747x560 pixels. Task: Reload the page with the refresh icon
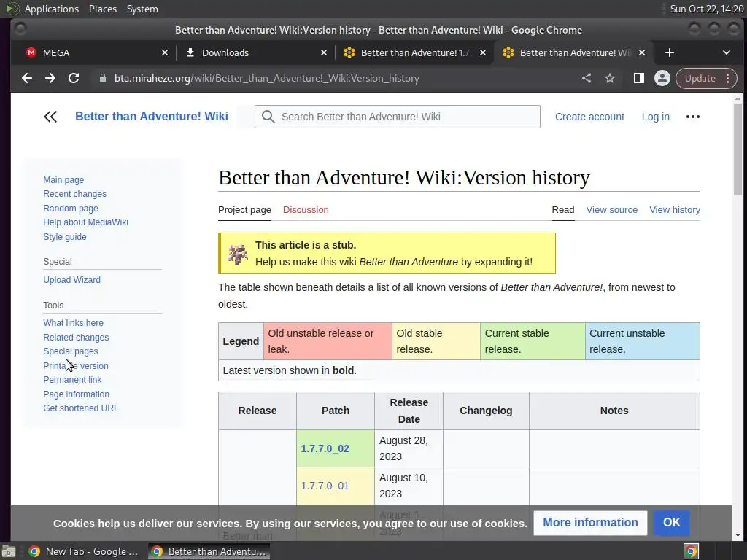pyautogui.click(x=74, y=78)
